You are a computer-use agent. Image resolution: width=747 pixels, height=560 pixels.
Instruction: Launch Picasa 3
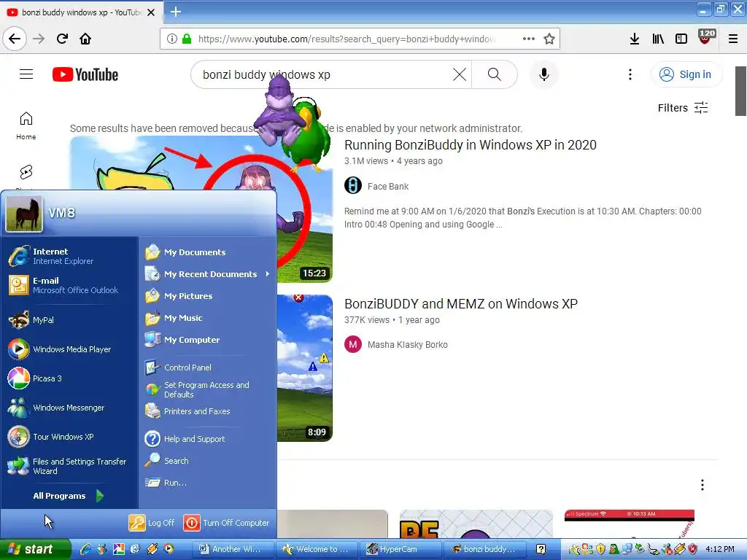pyautogui.click(x=69, y=378)
